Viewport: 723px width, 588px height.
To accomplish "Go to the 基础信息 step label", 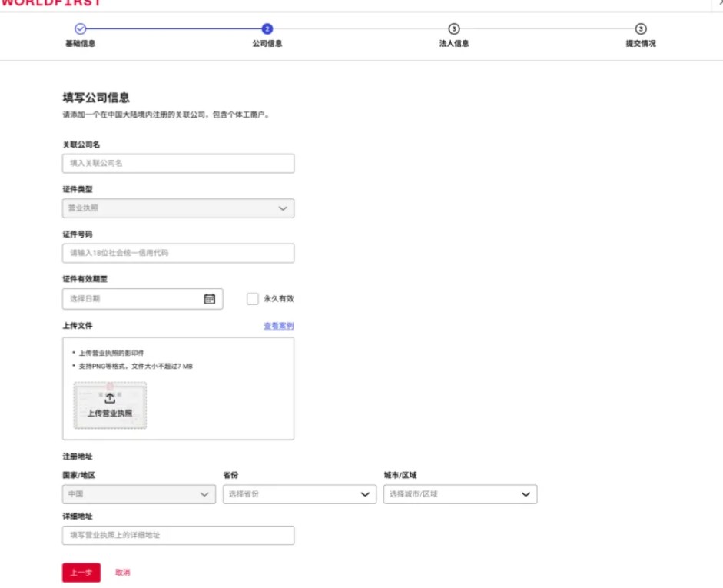I will [x=80, y=44].
